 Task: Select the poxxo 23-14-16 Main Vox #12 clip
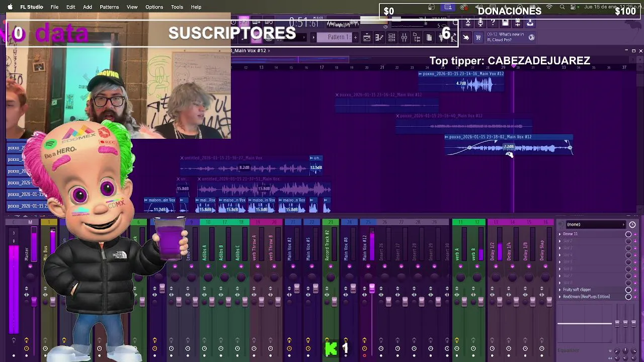461,82
